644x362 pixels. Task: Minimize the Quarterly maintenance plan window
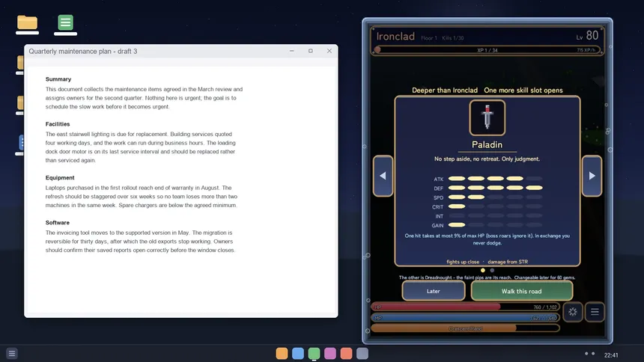(291, 51)
